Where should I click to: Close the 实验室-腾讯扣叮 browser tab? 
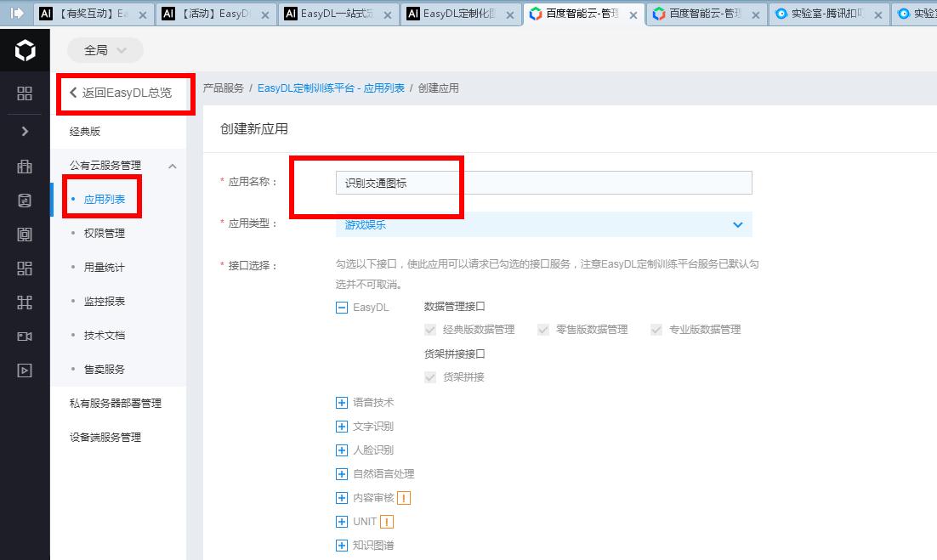(877, 15)
